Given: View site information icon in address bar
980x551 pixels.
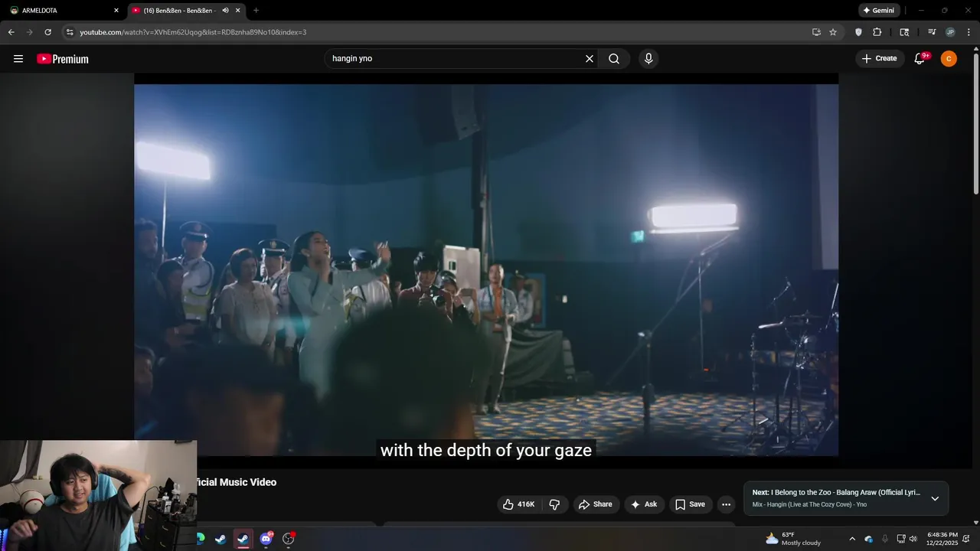Looking at the screenshot, I should pos(70,32).
